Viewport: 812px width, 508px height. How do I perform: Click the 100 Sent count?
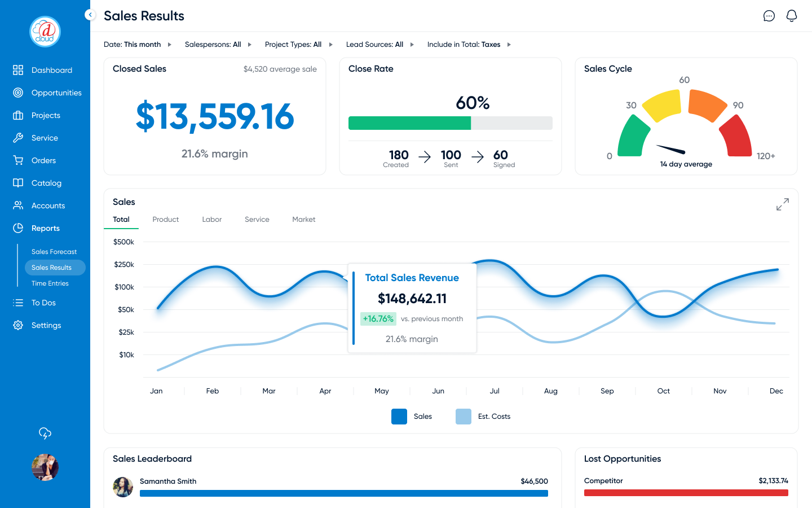click(451, 155)
